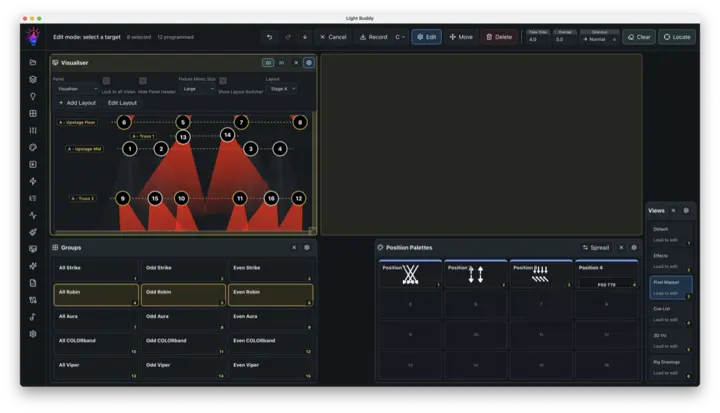Click Add Layout button
This screenshot has width=720, height=413.
click(78, 103)
